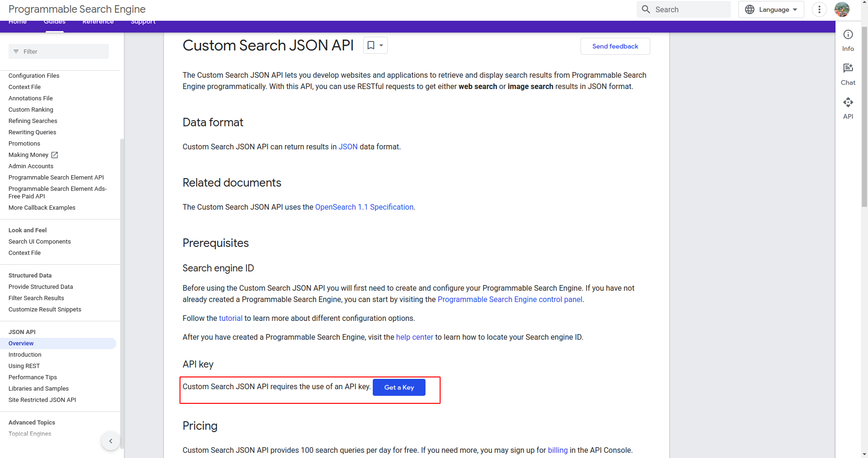
Task: Click the bookmark icon beside page title
Action: point(371,45)
